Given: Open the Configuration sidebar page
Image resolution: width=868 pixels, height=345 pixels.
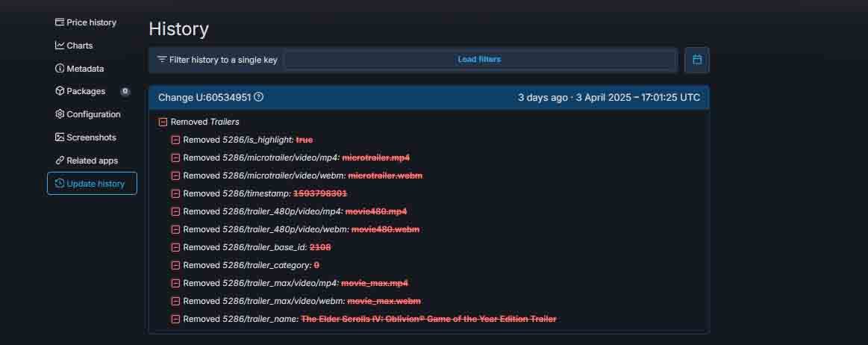Looking at the screenshot, I should click(x=88, y=115).
